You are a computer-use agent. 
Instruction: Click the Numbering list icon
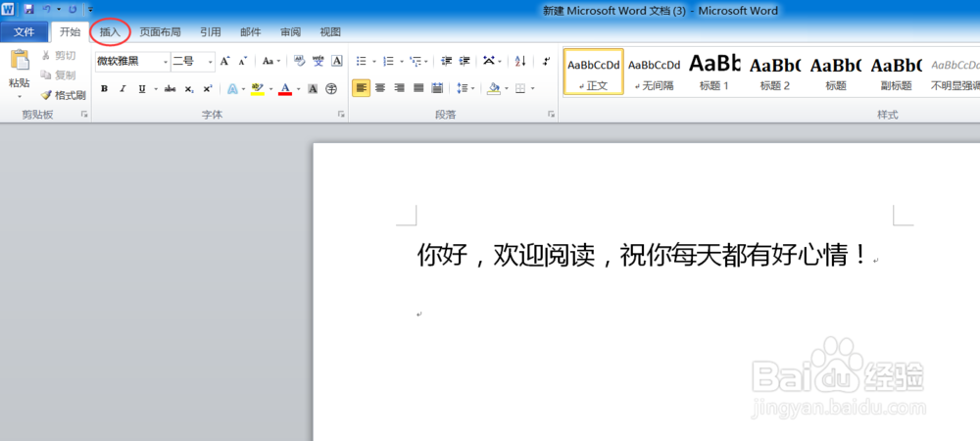[x=389, y=61]
